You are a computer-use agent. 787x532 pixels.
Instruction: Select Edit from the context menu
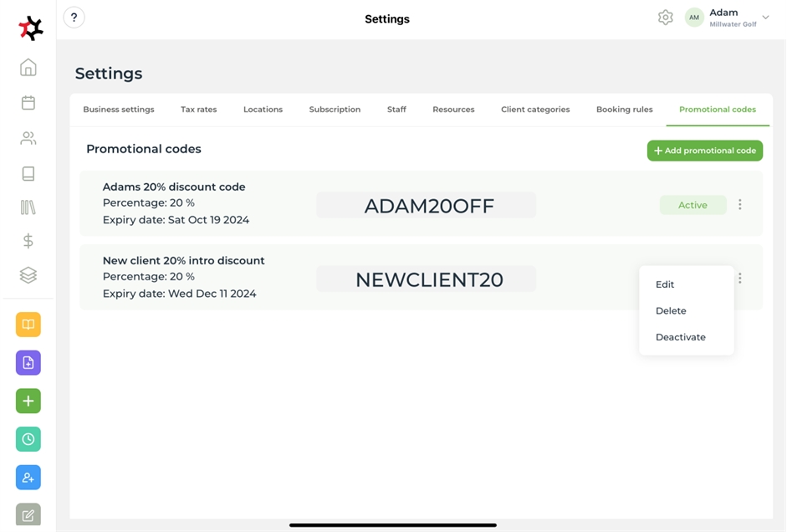click(x=665, y=284)
